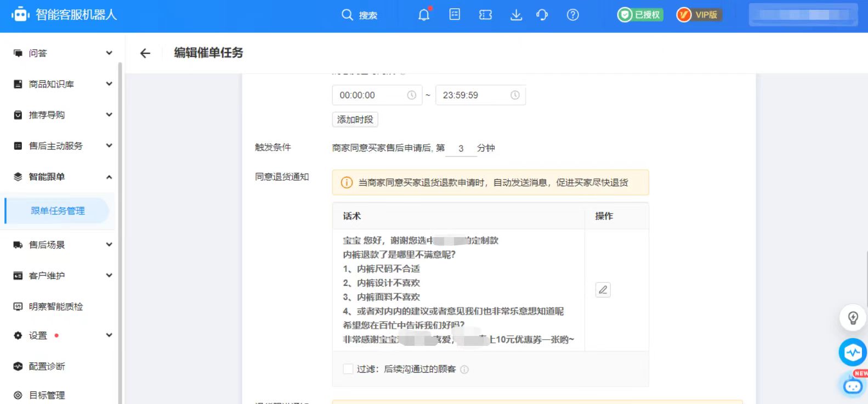Image resolution: width=868 pixels, height=404 pixels.
Task: Click the 编辑催单任务 page title
Action: click(x=208, y=53)
